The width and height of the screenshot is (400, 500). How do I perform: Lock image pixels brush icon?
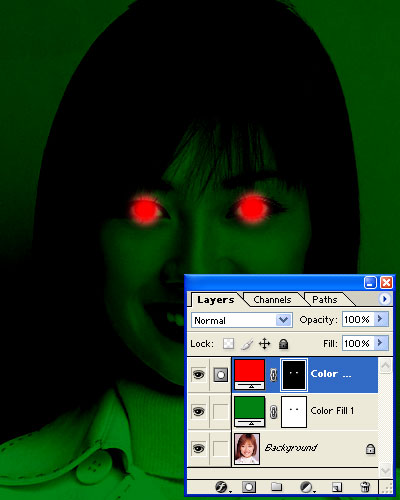(247, 344)
